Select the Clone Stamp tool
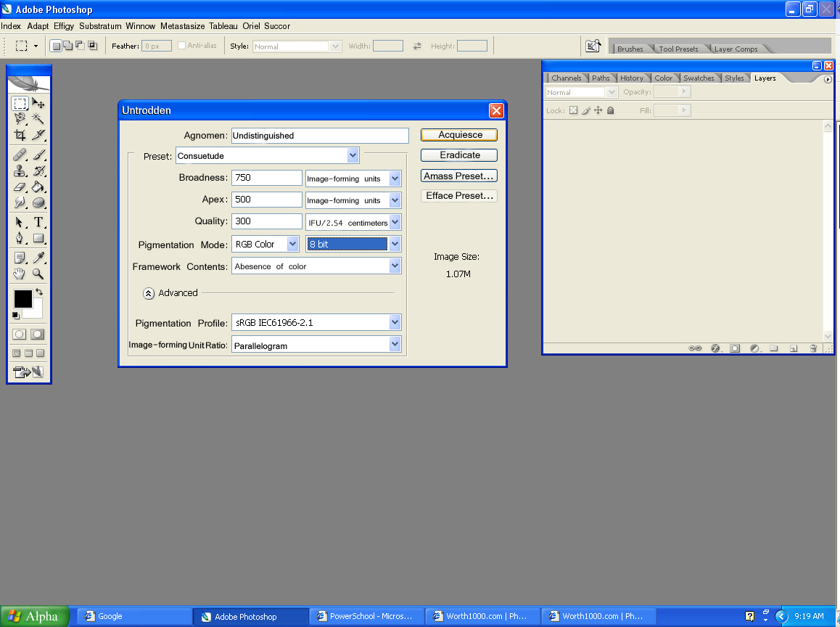Image resolution: width=840 pixels, height=627 pixels. tap(20, 171)
